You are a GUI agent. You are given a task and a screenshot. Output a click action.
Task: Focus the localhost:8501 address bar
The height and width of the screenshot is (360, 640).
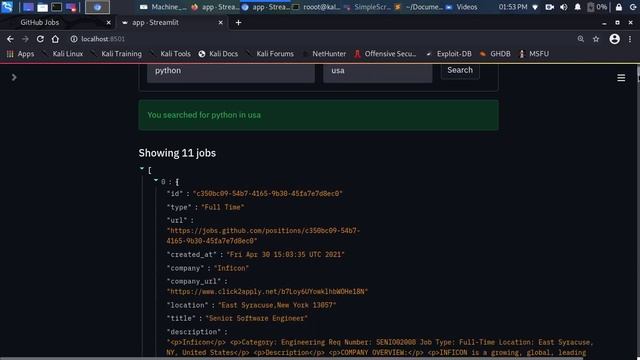[103, 39]
